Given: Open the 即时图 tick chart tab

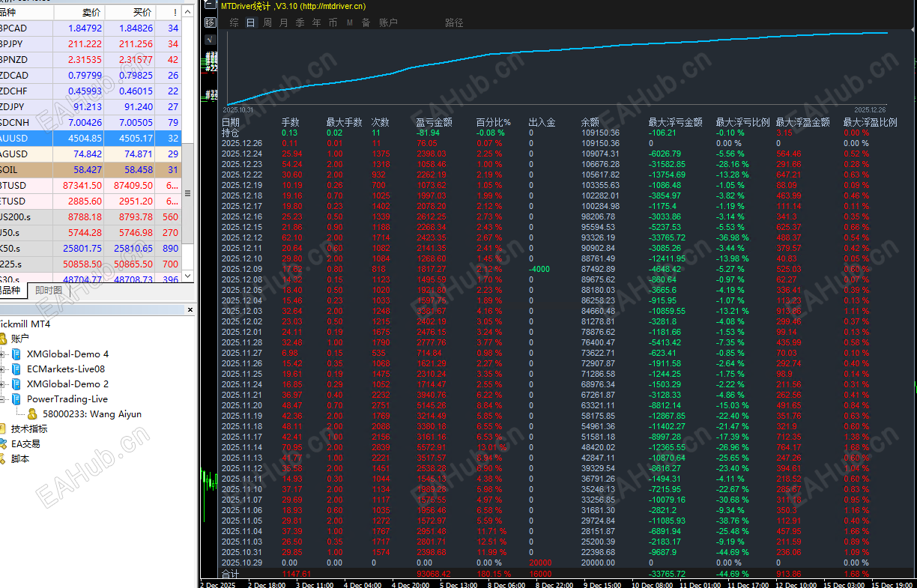Looking at the screenshot, I should (x=48, y=291).
